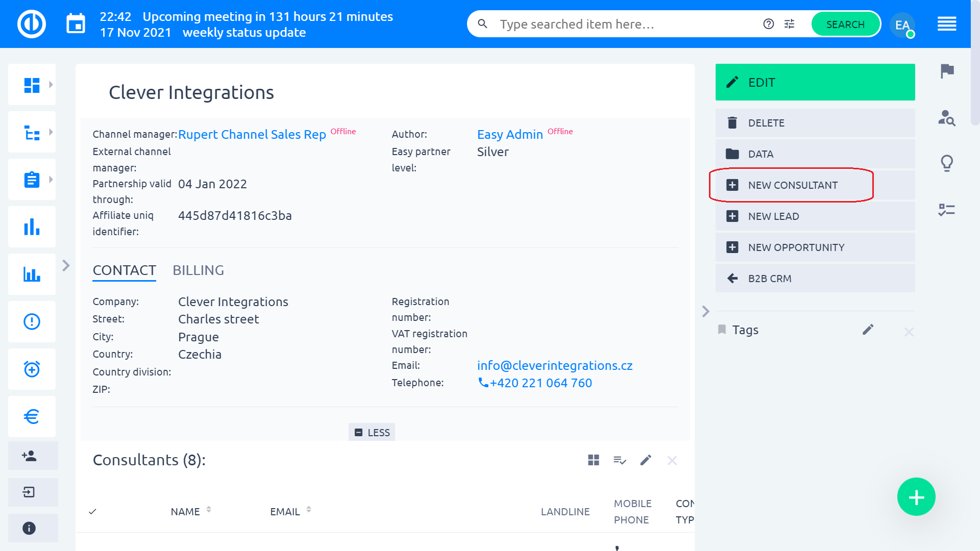The image size is (980, 551).
Task: Toggle the select-all checkmark in Consultants table
Action: 92,511
